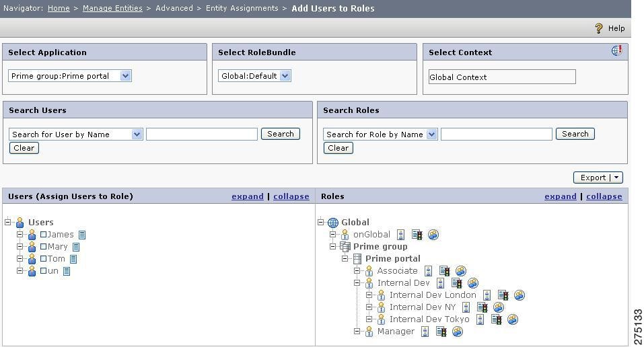Tick the James user checkbox
The image size is (644, 347).
coord(44,235)
